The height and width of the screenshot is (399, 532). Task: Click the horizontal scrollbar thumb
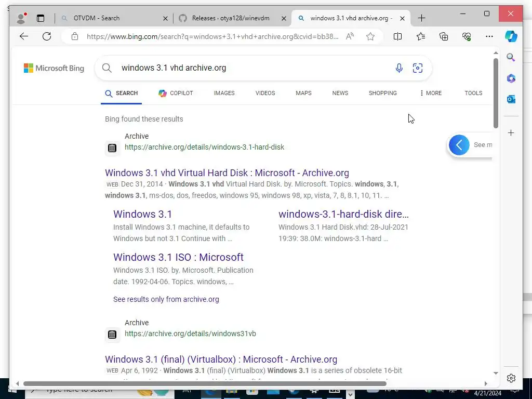tap(205, 384)
